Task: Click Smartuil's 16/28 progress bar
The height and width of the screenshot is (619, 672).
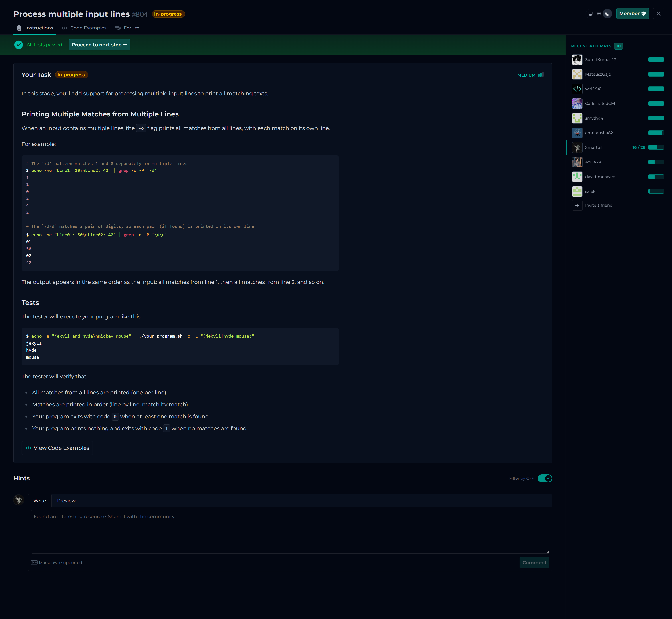Action: [656, 147]
